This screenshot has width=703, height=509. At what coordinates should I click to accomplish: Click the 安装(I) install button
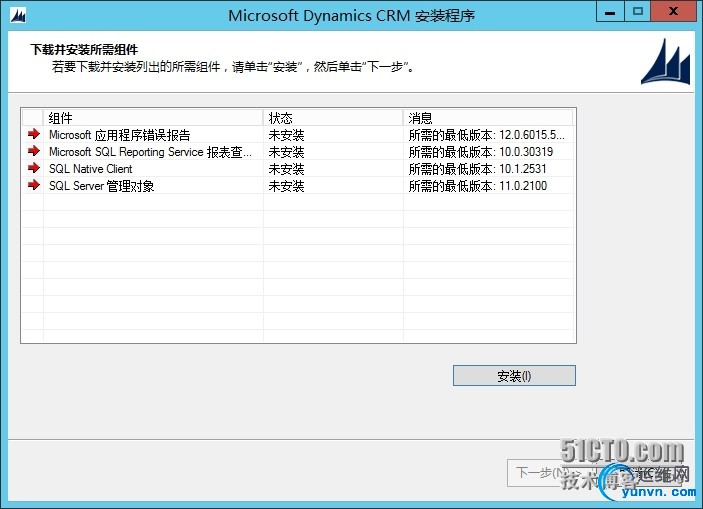click(514, 375)
